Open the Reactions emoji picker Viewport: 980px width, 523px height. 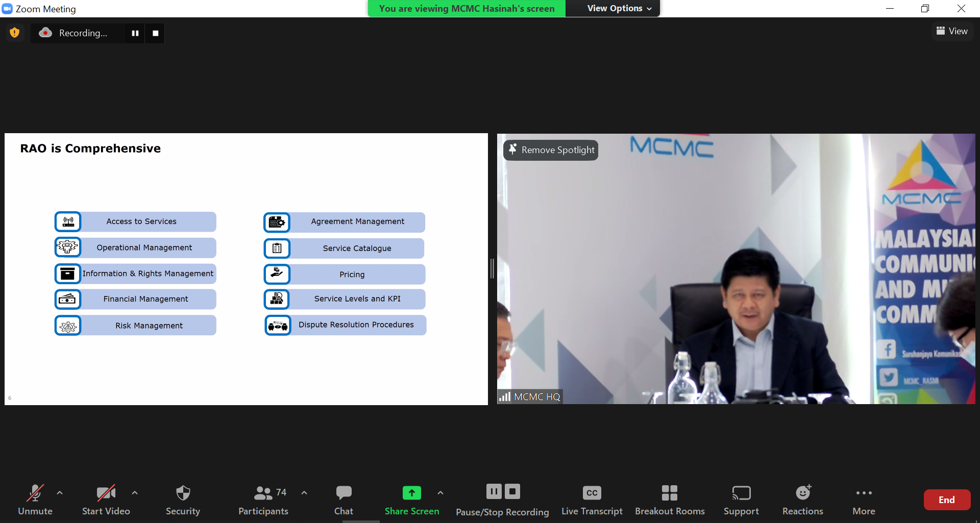click(802, 500)
